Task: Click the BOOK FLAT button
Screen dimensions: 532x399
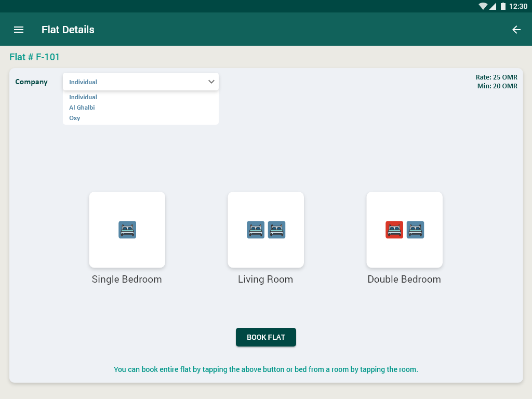Action: (266, 337)
